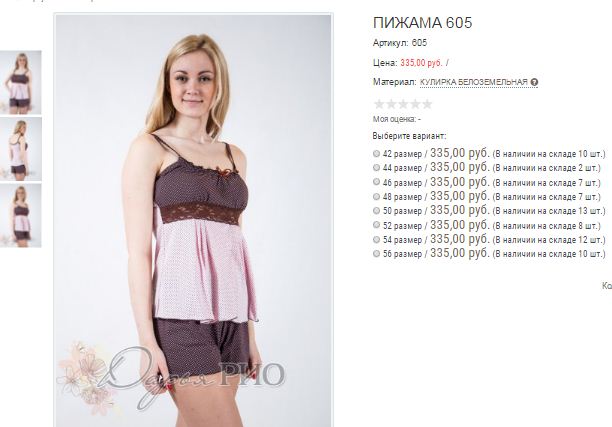Choose the 48 размер variant
This screenshot has height=427, width=612.
pyautogui.click(x=376, y=196)
